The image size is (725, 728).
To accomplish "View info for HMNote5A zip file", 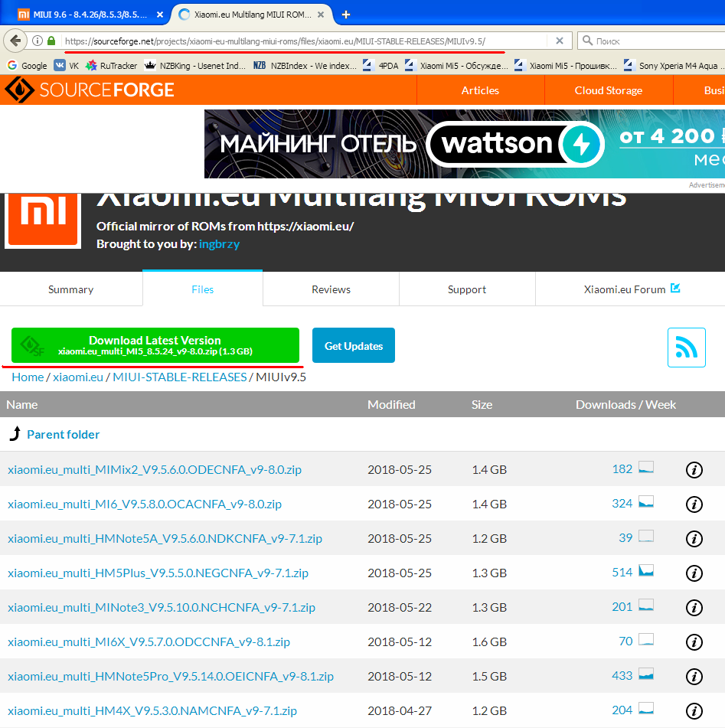I will pos(694,539).
